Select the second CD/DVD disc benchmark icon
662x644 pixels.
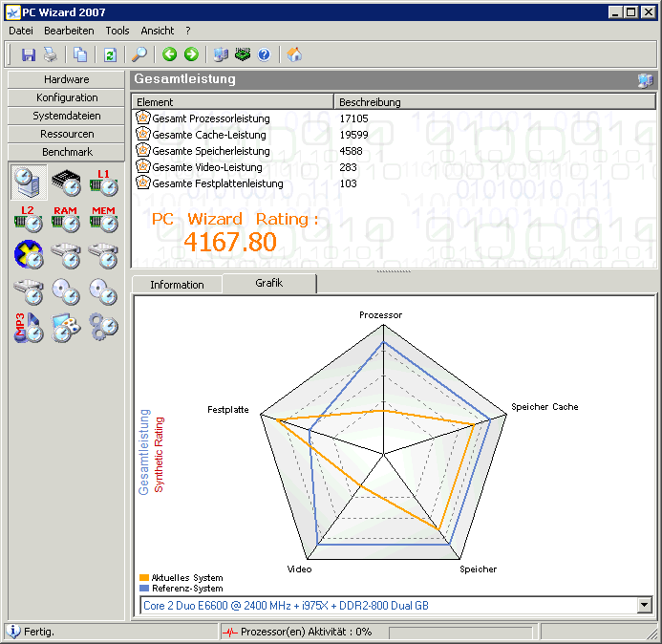[x=104, y=291]
